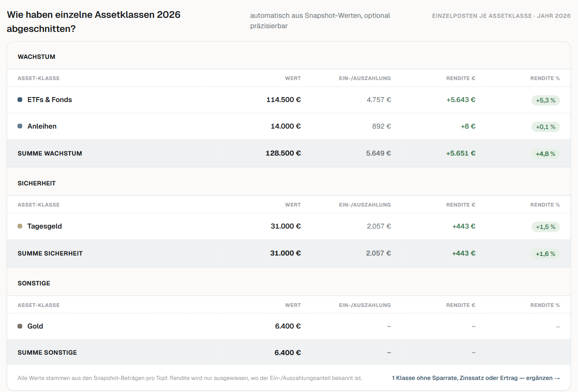
Task: Click the Summe Wachstum row label
Action: click(50, 153)
